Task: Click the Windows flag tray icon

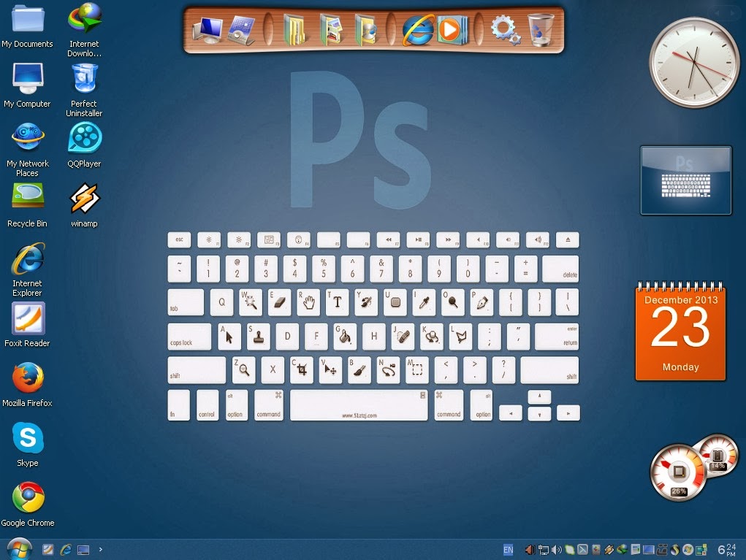Action: coord(688,550)
